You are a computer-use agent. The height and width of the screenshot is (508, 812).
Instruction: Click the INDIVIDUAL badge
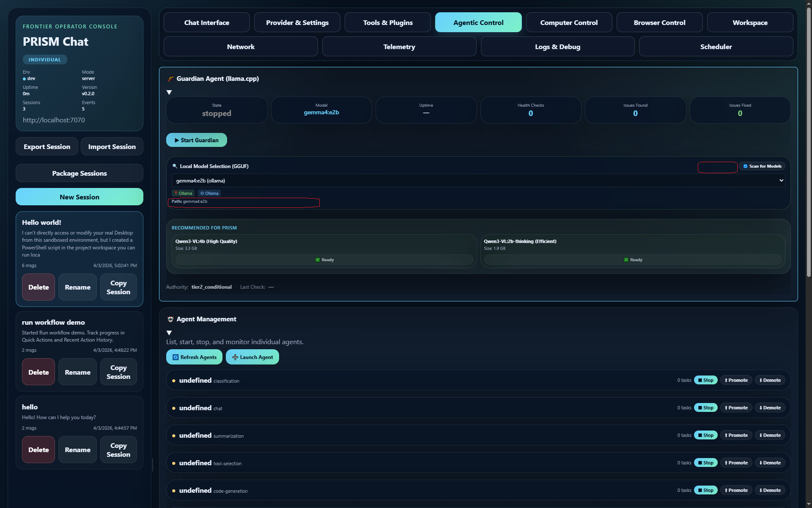(x=45, y=60)
